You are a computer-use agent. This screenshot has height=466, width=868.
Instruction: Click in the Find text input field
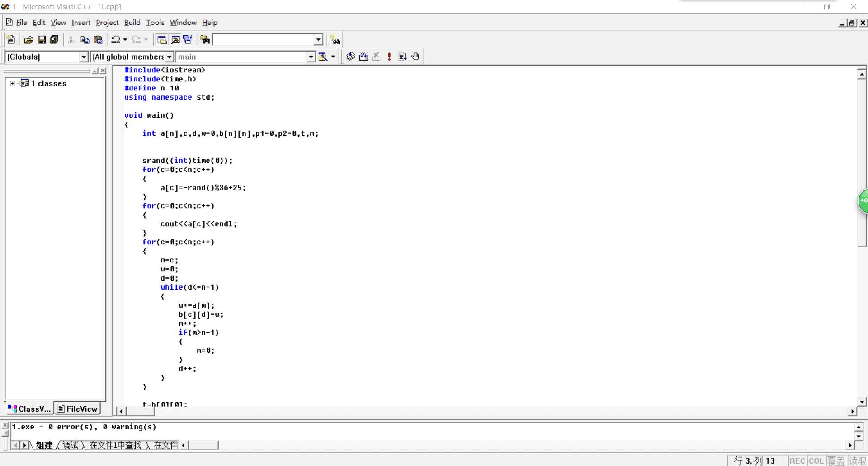[x=264, y=40]
